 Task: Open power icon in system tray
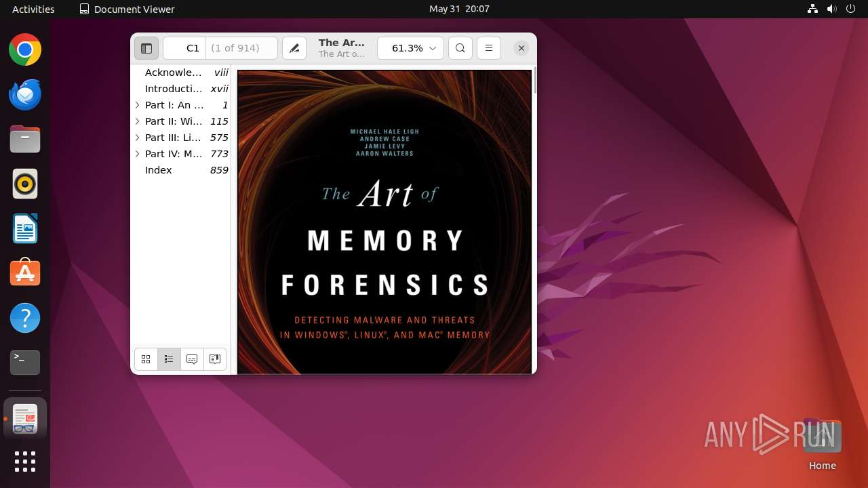850,9
